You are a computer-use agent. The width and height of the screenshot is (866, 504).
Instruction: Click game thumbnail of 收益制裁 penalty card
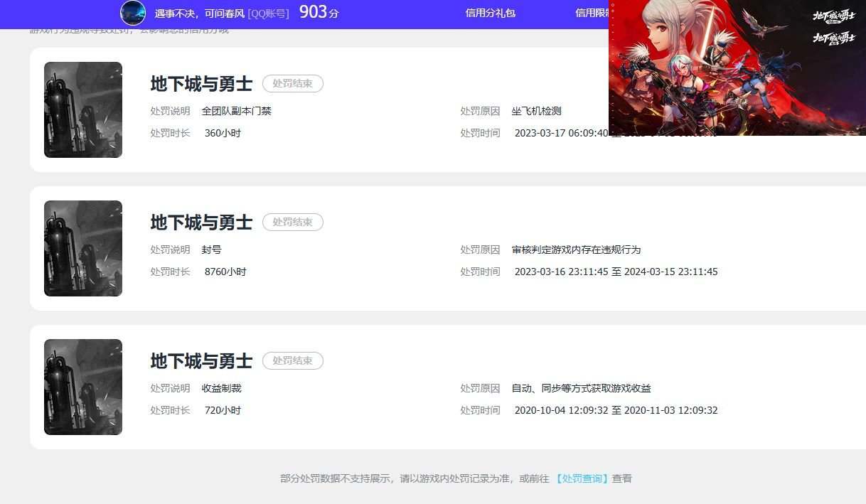[x=83, y=387]
